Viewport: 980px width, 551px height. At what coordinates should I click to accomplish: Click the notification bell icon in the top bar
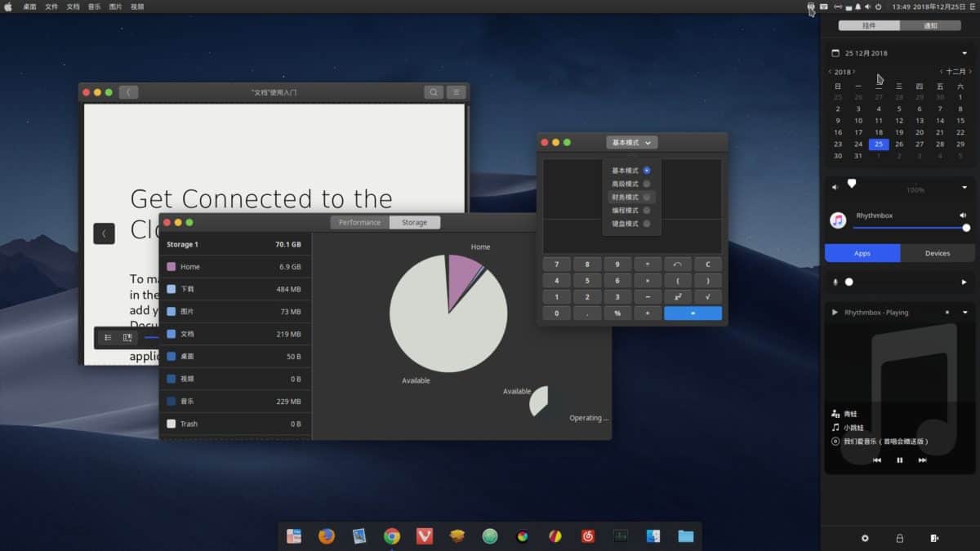point(858,6)
